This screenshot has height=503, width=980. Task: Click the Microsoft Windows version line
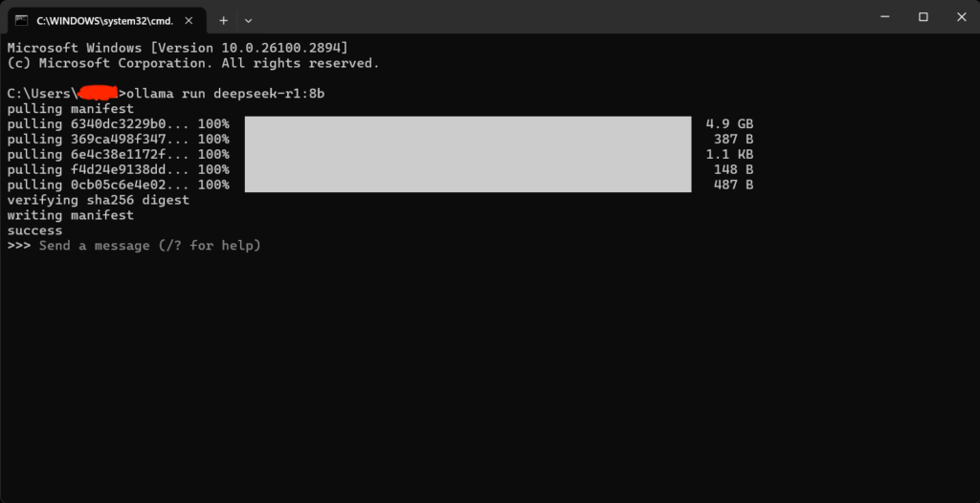point(177,48)
